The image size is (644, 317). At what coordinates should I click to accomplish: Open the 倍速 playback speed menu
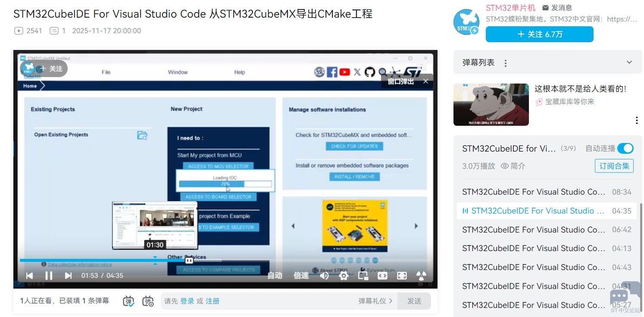pyautogui.click(x=301, y=276)
